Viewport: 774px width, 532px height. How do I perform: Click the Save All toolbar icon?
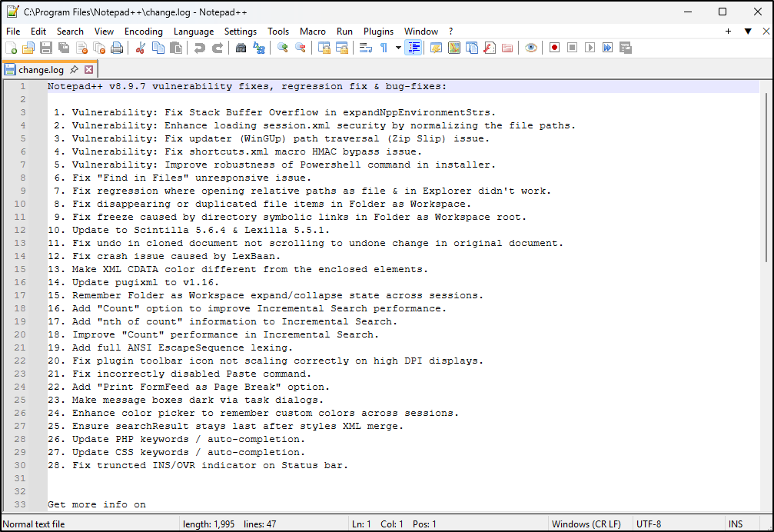click(x=64, y=48)
